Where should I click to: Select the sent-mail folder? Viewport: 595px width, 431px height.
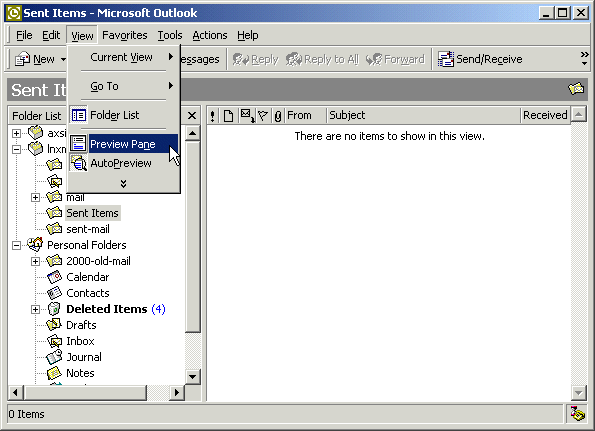[88, 229]
